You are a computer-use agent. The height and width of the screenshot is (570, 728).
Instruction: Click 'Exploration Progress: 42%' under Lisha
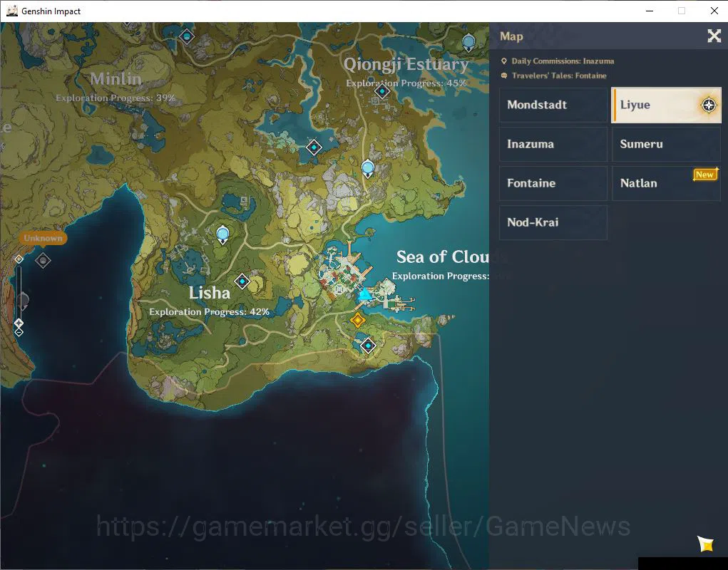210,312
